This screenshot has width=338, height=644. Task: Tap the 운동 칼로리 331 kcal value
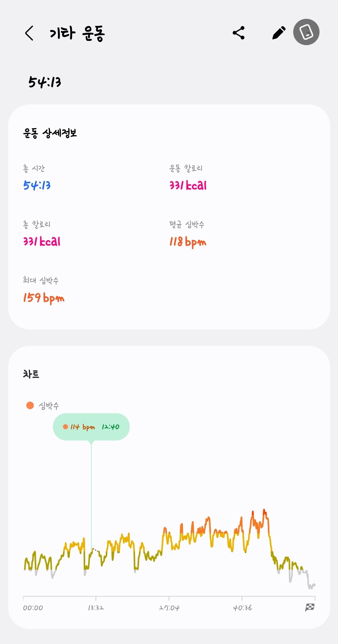[x=188, y=185]
